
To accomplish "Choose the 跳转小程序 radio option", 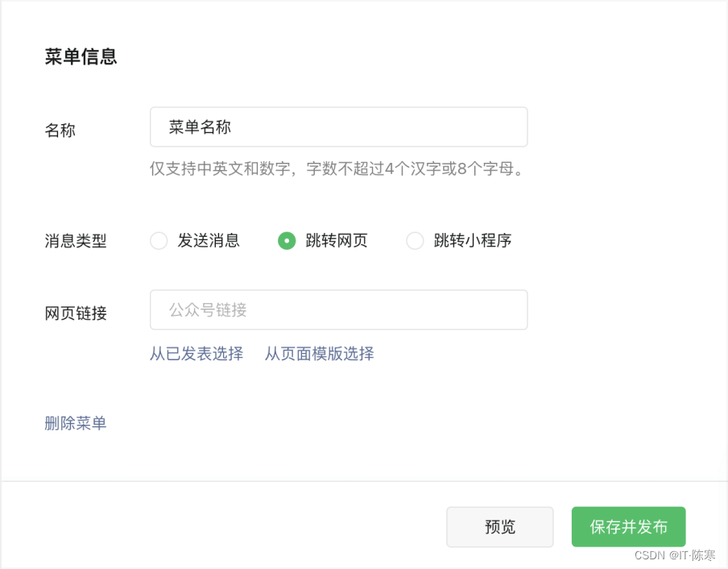I will [x=415, y=241].
